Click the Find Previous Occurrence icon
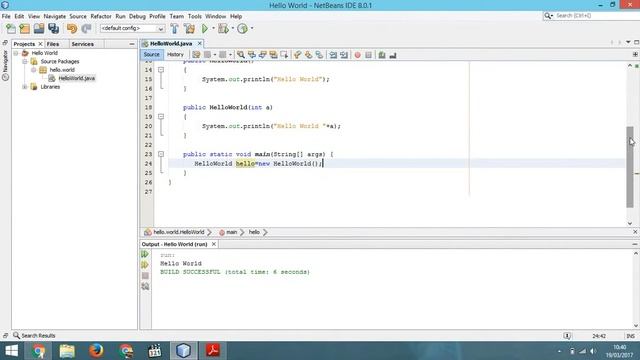This screenshot has height=360, width=640. pos(252,55)
